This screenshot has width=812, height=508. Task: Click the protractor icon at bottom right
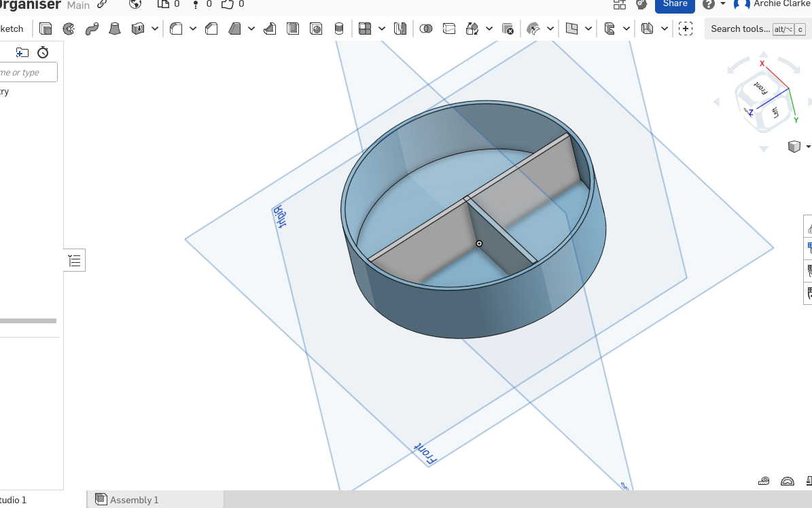pos(787,481)
